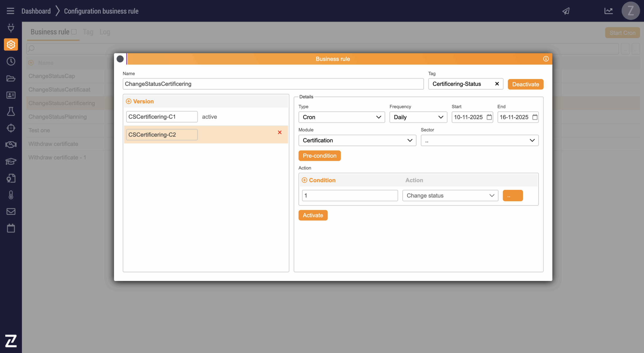Click the paper plane send icon
The height and width of the screenshot is (353, 644).
(x=566, y=11)
